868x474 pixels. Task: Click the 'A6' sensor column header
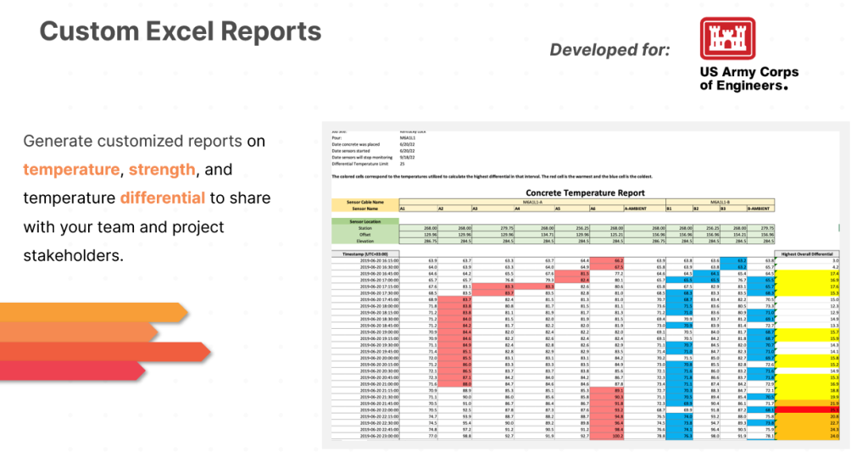point(607,209)
